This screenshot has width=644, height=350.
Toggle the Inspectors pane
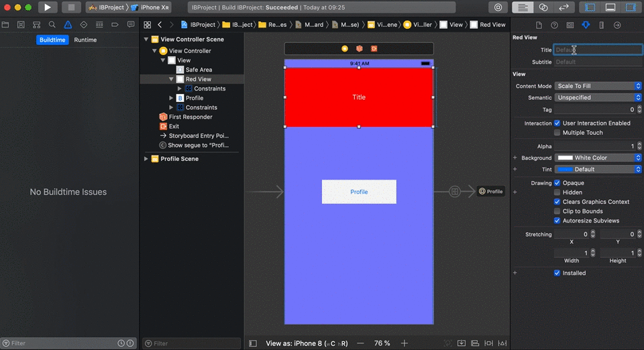point(631,7)
